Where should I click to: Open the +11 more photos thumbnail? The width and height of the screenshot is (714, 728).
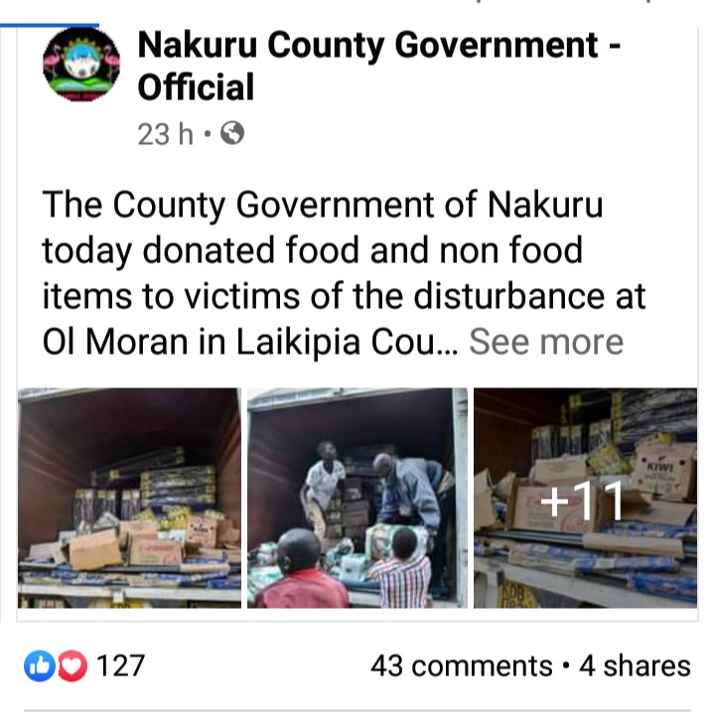point(585,498)
